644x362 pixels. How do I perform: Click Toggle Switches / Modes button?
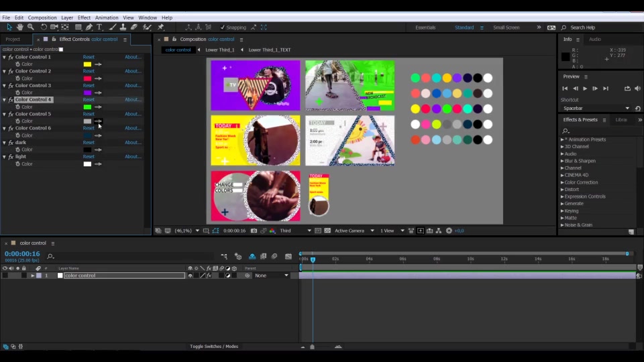(214, 347)
